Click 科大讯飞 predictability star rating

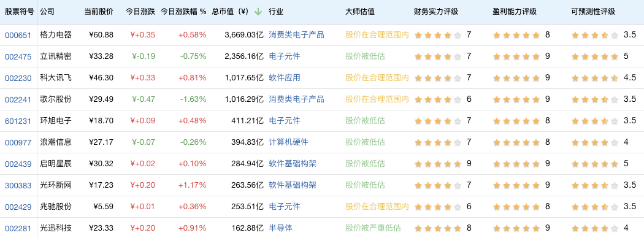pos(595,78)
